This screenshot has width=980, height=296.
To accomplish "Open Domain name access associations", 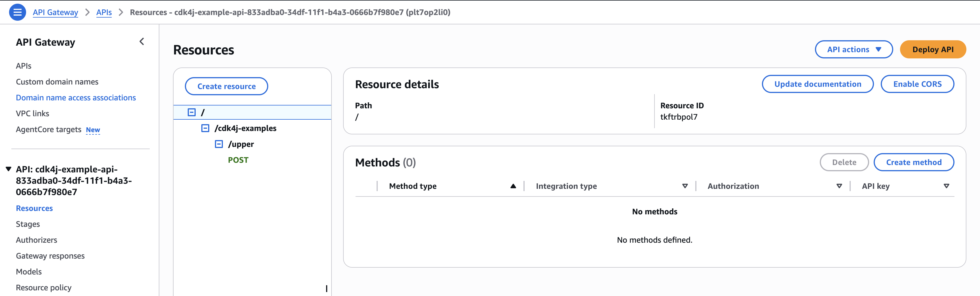I will tap(76, 98).
